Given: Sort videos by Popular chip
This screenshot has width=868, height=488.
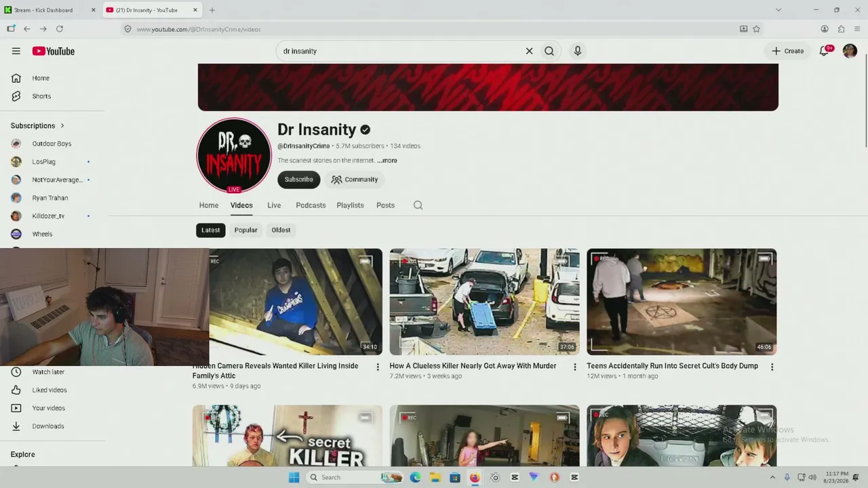Looking at the screenshot, I should point(245,230).
